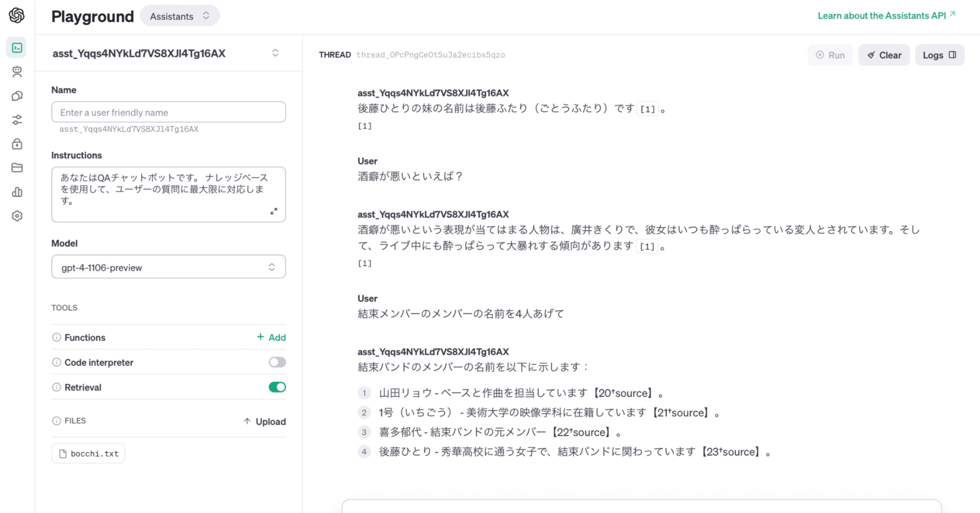Click the OpenAI logo at top left

[17, 16]
